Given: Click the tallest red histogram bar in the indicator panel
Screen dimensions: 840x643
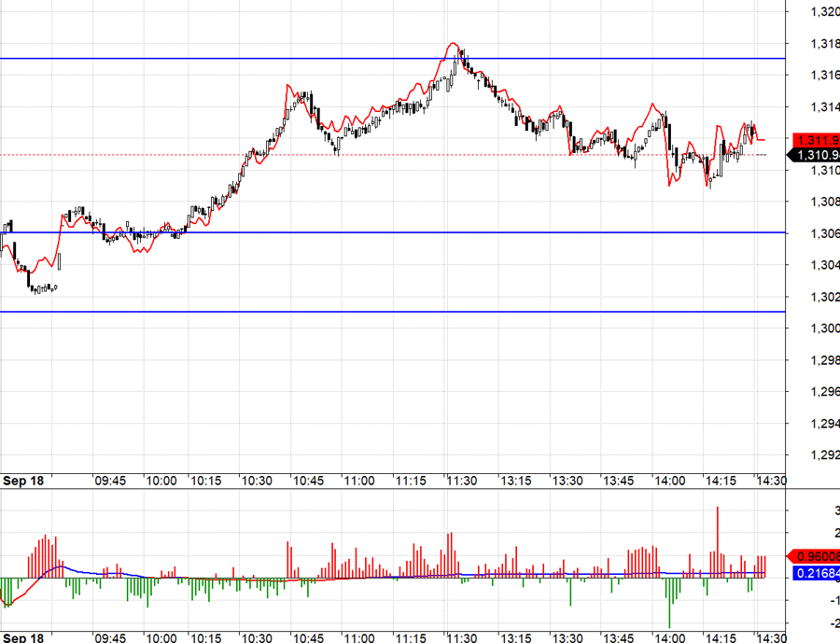Looking at the screenshot, I should pos(718,541).
